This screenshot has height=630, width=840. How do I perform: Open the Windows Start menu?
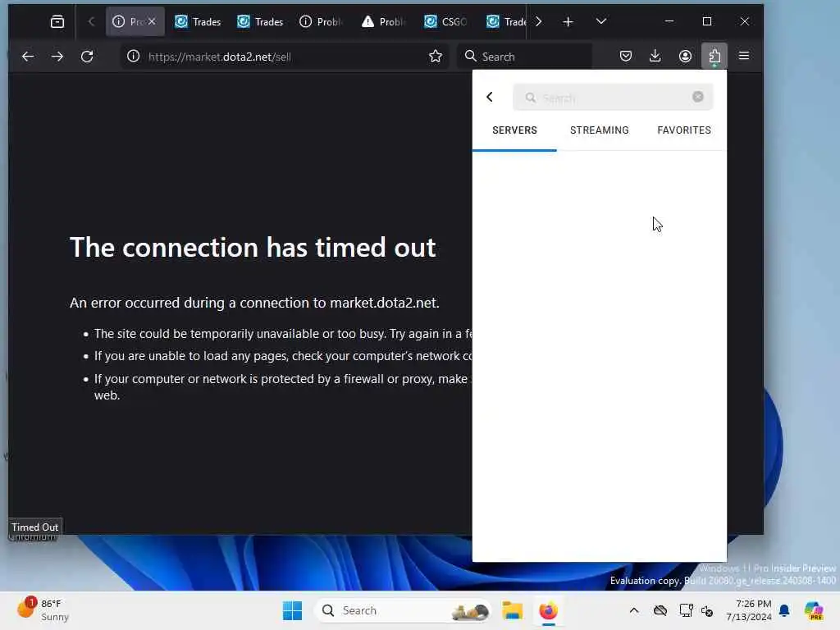293,610
